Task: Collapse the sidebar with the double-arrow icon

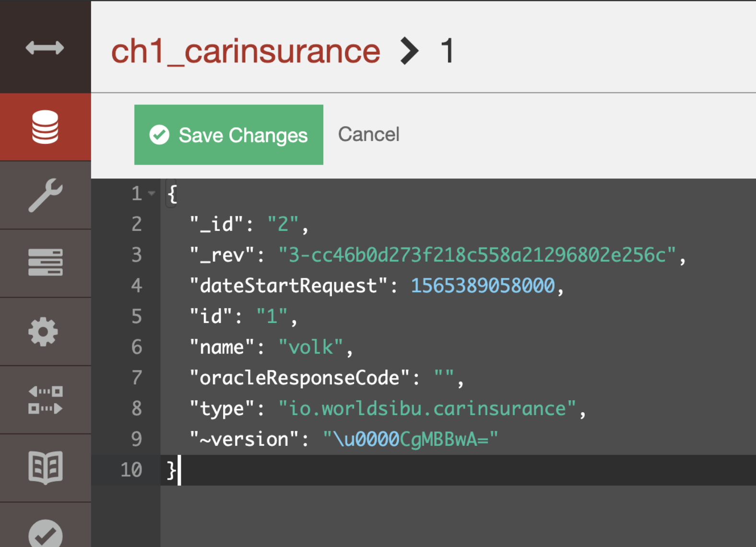Action: (x=45, y=48)
